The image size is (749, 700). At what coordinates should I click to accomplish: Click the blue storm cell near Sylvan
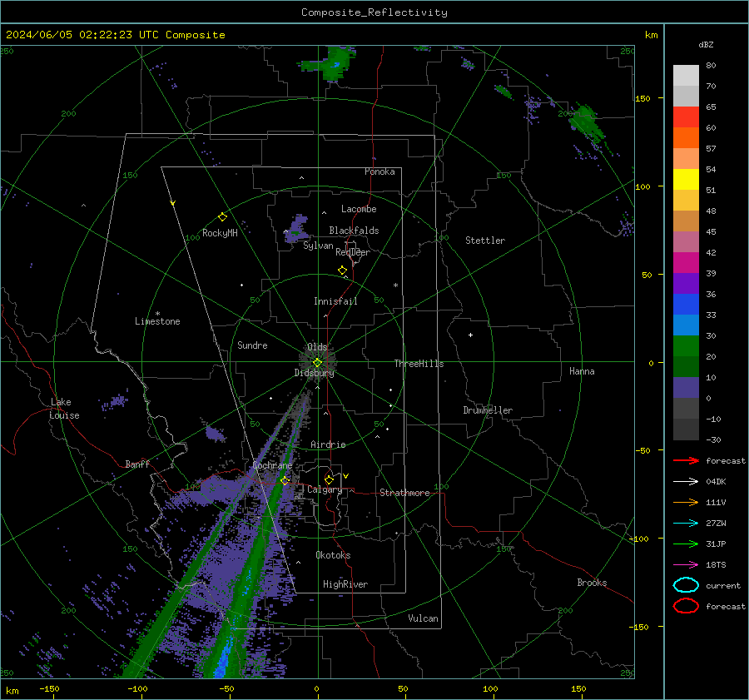click(296, 230)
